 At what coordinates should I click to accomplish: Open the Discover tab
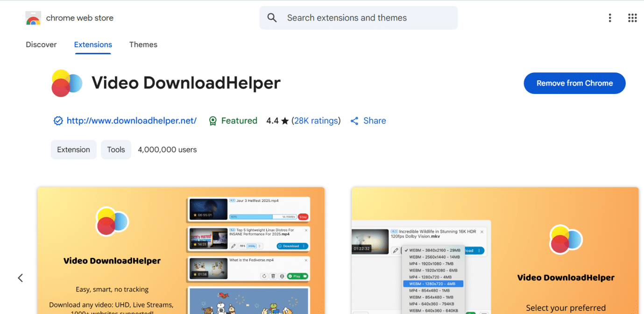click(41, 44)
